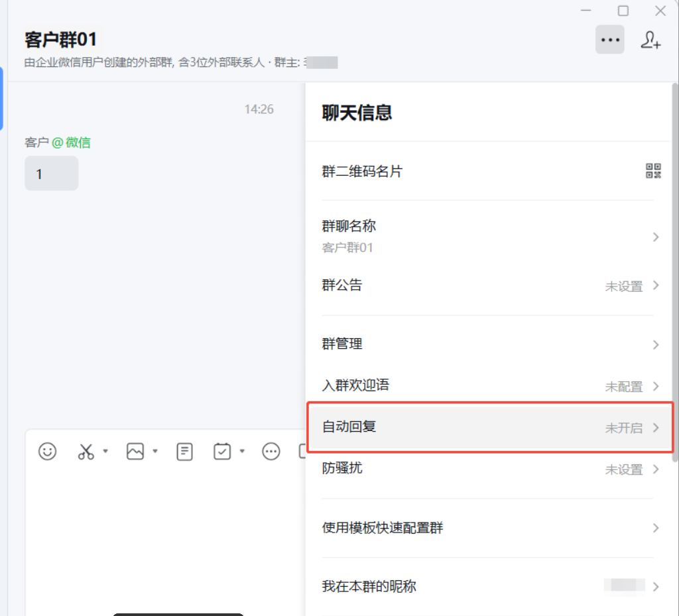Click chevron on 入群欢迎语 row

pos(656,386)
